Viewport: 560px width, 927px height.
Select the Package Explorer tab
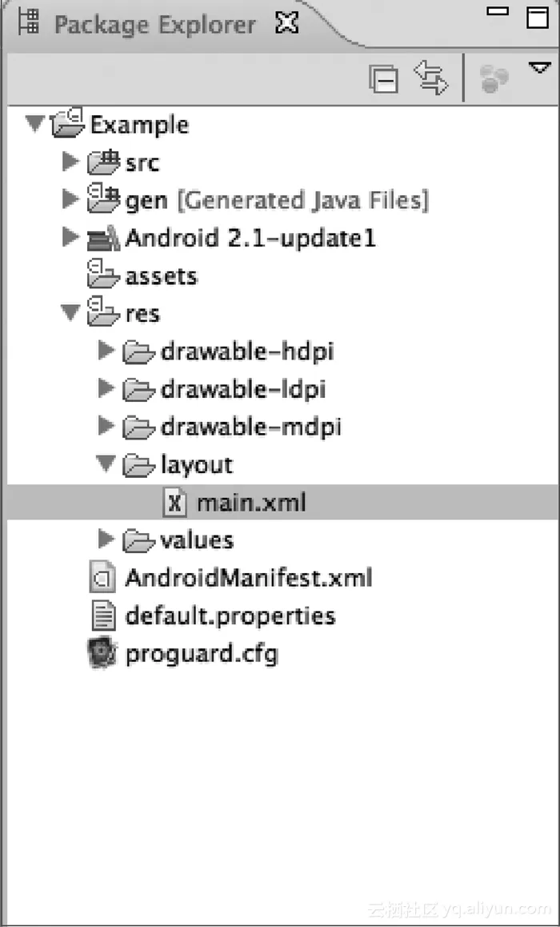(154, 24)
